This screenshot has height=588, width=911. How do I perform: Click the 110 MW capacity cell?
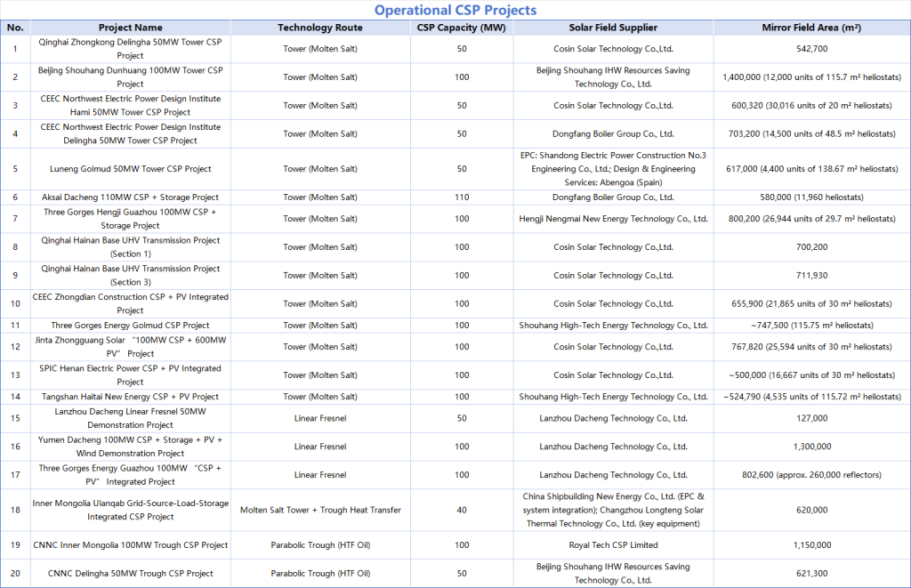click(461, 197)
